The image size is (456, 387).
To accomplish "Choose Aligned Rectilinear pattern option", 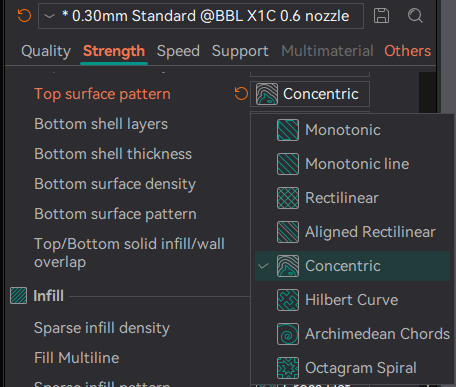I will click(x=352, y=232).
